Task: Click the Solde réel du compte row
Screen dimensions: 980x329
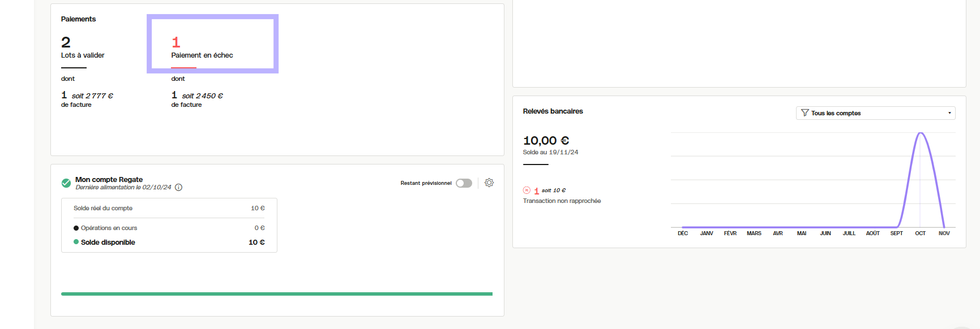Action: point(169,209)
